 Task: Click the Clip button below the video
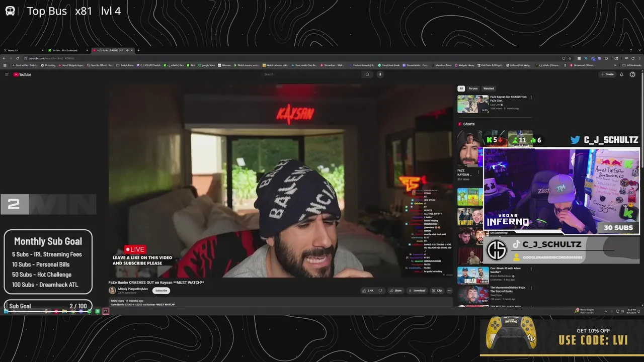point(437,291)
